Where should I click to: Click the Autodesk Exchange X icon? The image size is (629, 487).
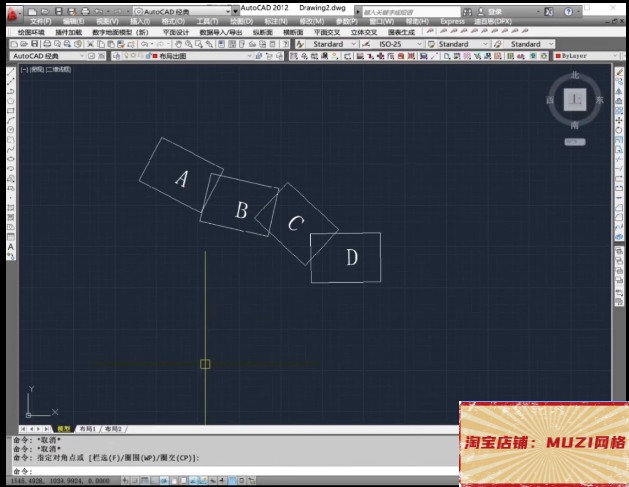tap(549, 12)
